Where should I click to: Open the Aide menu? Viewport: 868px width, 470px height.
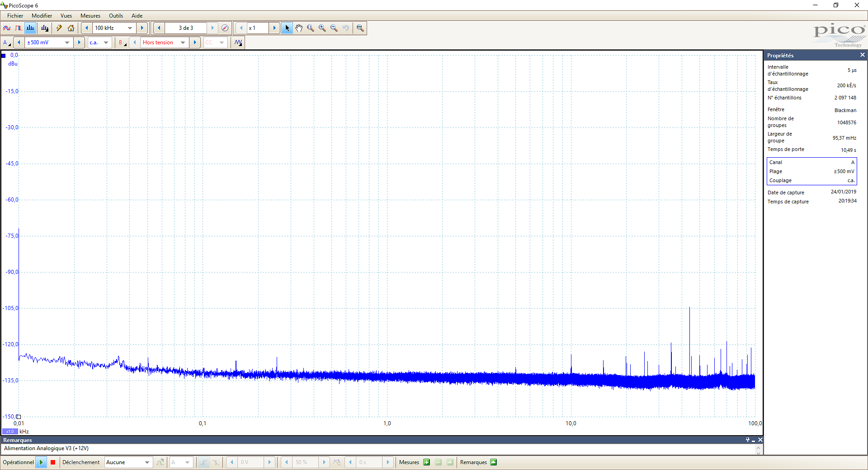click(x=137, y=15)
